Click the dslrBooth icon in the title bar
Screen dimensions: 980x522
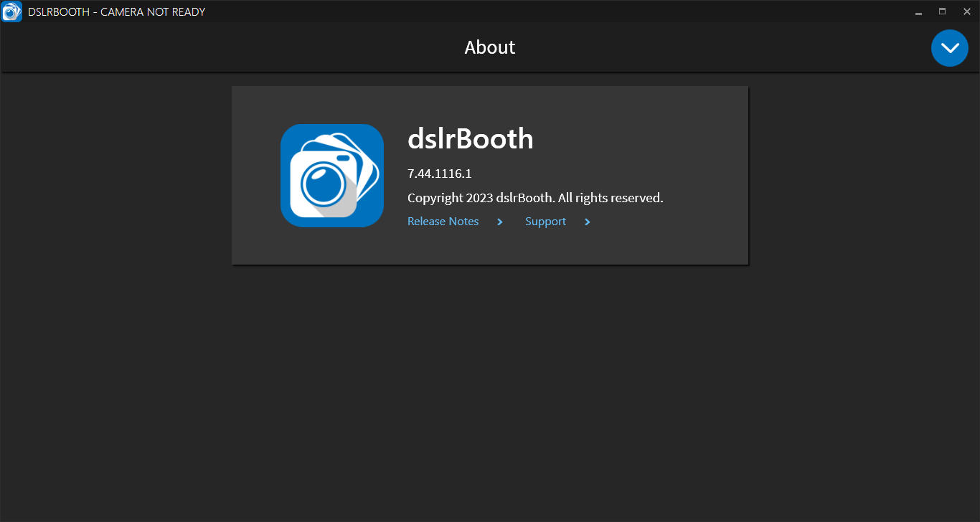click(11, 11)
